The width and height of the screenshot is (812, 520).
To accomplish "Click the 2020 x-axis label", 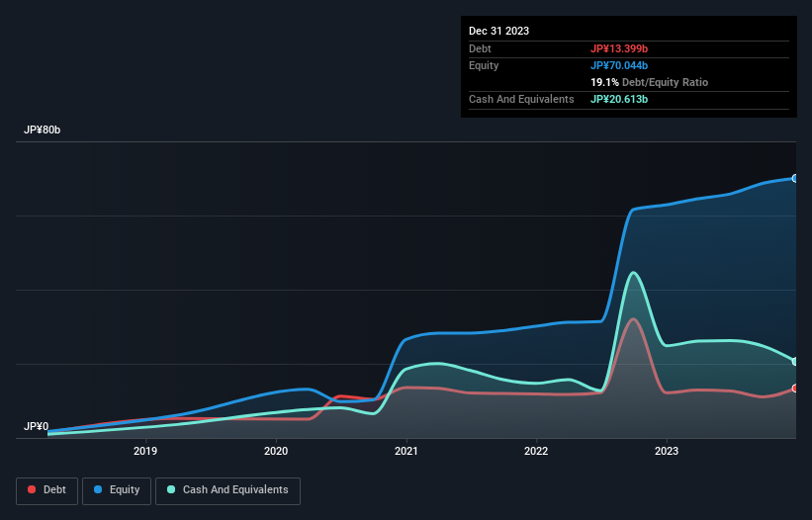I will point(276,451).
